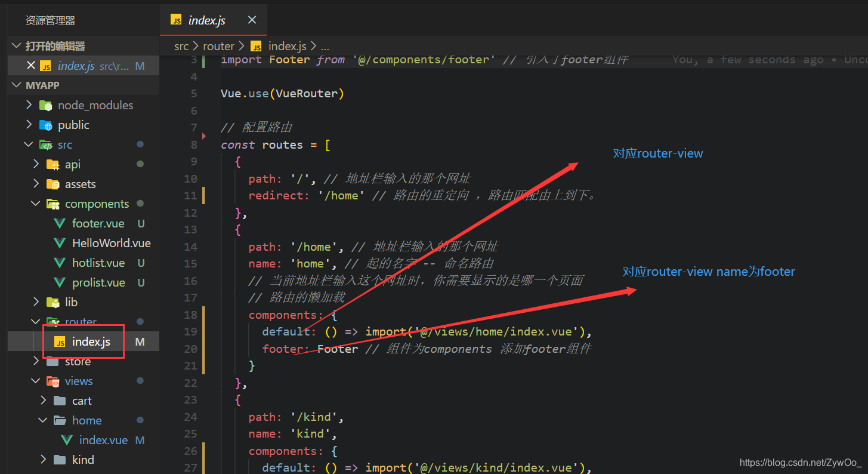Click the assets folder icon
The image size is (868, 474).
click(x=53, y=184)
